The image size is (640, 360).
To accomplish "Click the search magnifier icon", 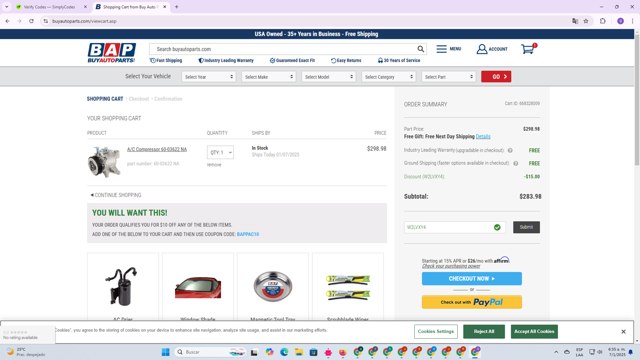I will click(x=420, y=49).
